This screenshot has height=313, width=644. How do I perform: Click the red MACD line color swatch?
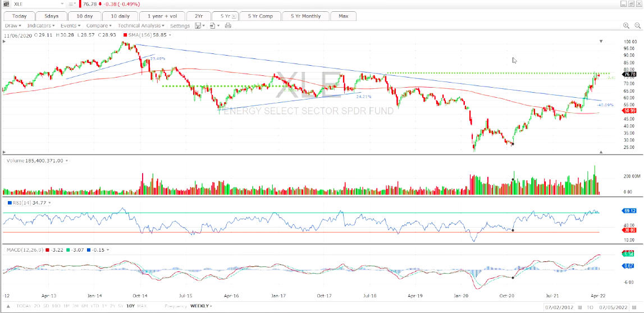48,250
